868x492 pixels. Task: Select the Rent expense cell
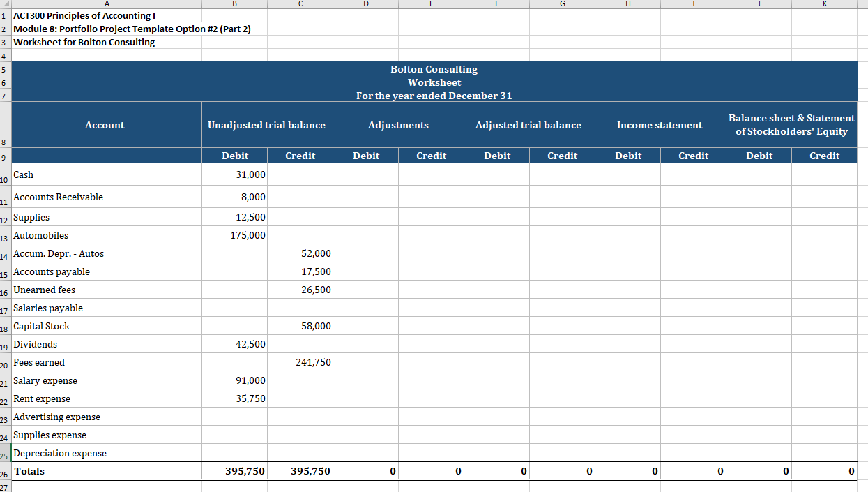(106, 398)
